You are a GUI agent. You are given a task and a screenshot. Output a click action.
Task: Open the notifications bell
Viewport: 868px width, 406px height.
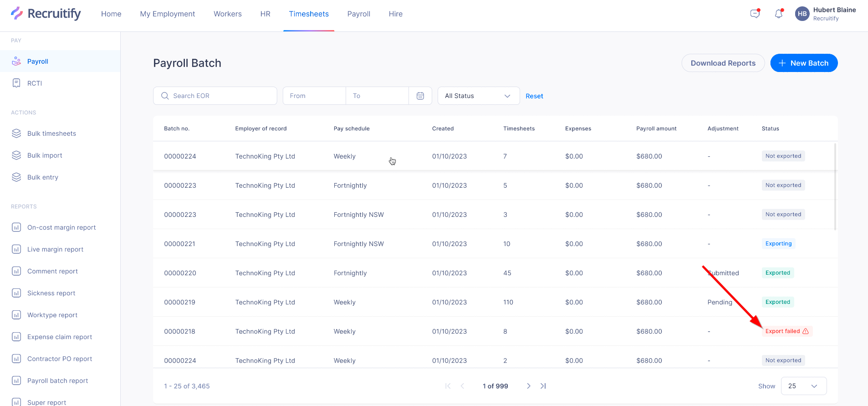[x=779, y=14]
